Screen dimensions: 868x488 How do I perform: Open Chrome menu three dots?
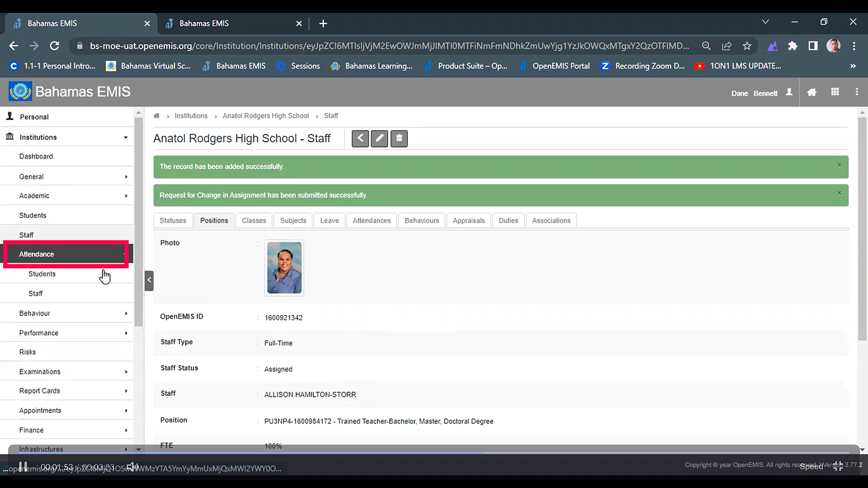pos(854,46)
